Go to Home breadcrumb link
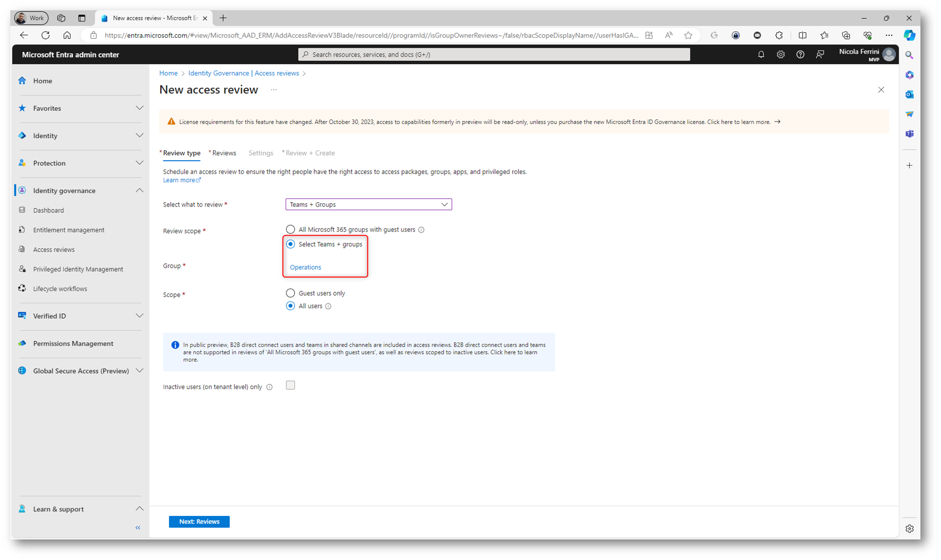941x560 pixels. pos(168,73)
